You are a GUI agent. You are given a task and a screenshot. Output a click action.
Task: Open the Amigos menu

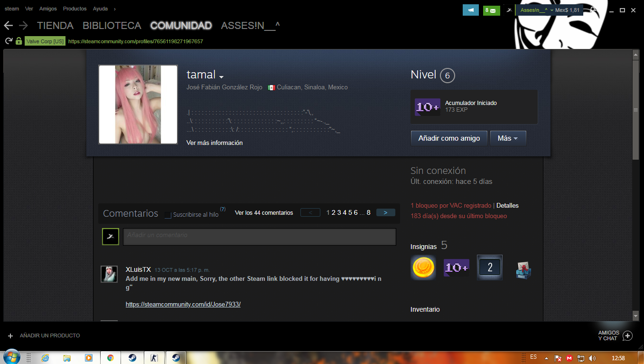point(48,9)
